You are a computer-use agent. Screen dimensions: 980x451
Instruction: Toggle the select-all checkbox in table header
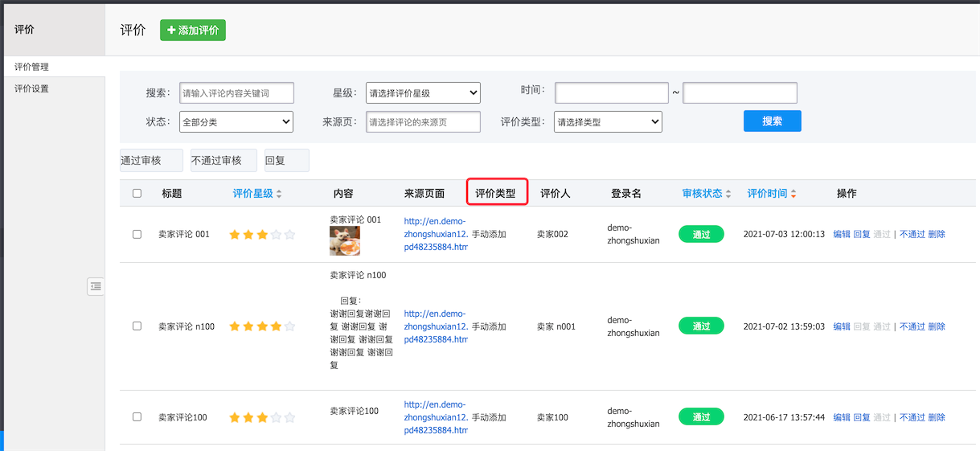pos(137,193)
